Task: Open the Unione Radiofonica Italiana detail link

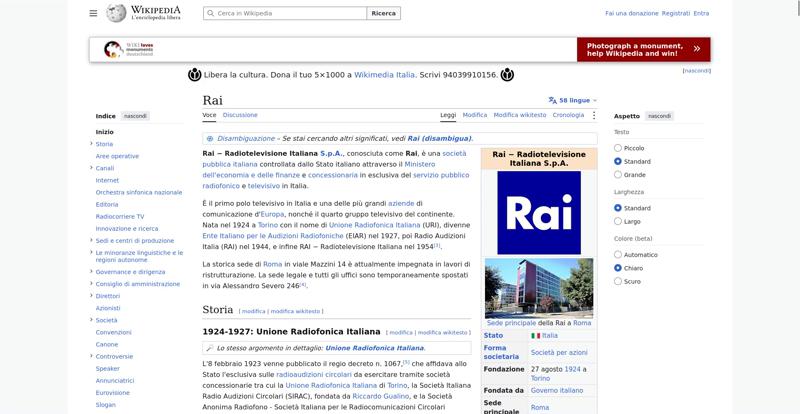Action: pyautogui.click(x=374, y=348)
